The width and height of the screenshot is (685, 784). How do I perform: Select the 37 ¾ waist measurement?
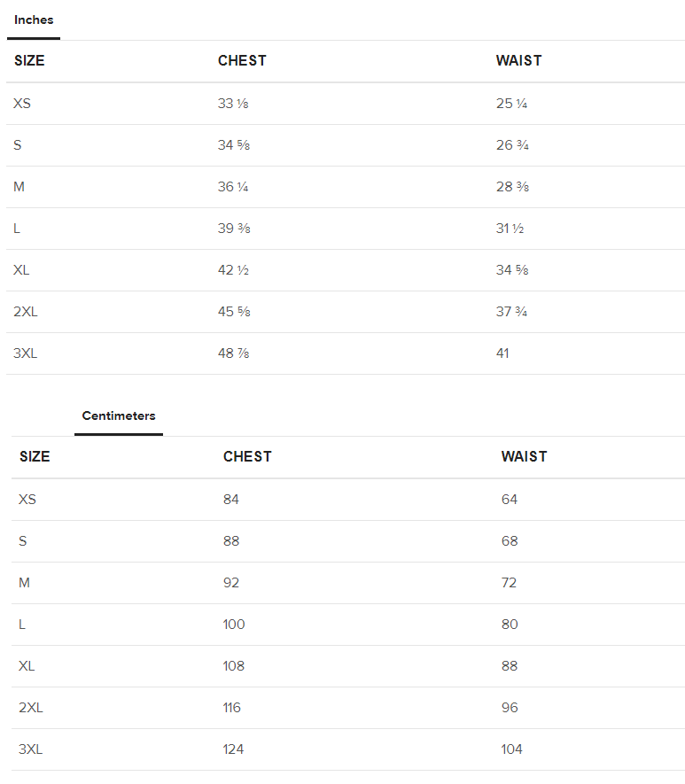[512, 312]
